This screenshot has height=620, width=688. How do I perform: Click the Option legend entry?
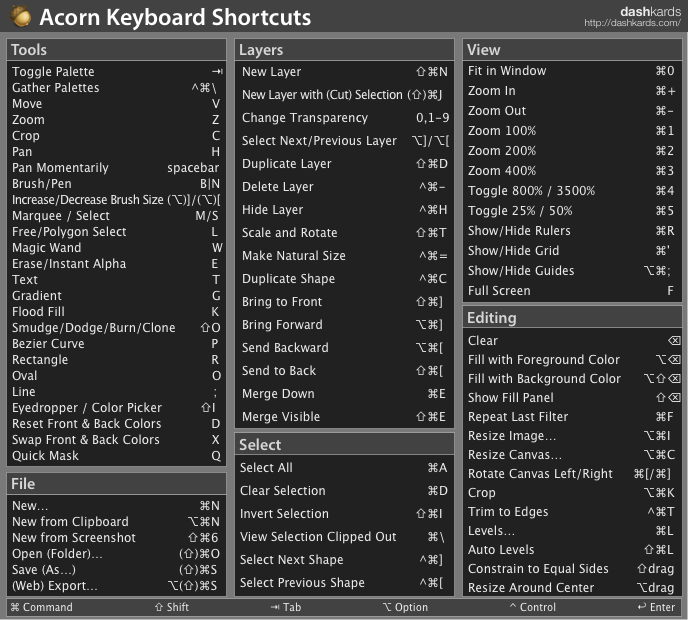405,607
